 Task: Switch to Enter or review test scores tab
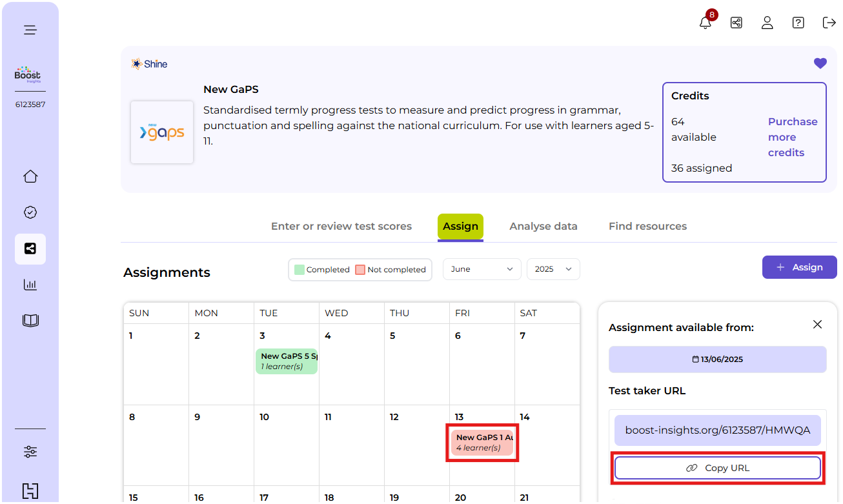pos(341,227)
